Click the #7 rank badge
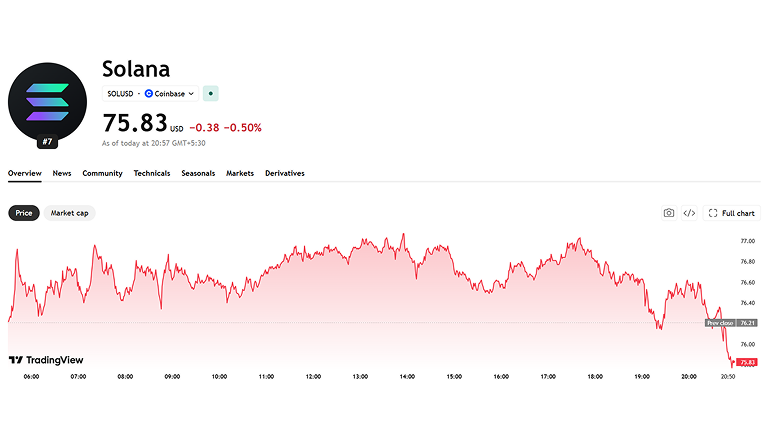 coord(48,142)
